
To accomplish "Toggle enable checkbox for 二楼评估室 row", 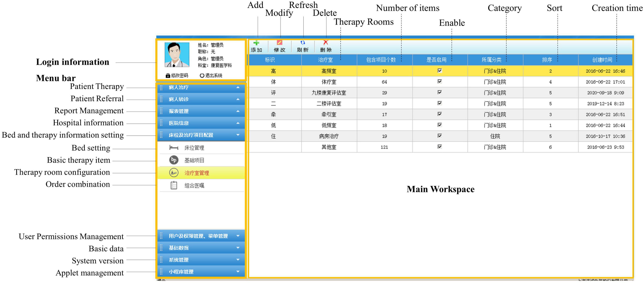I will click(440, 103).
